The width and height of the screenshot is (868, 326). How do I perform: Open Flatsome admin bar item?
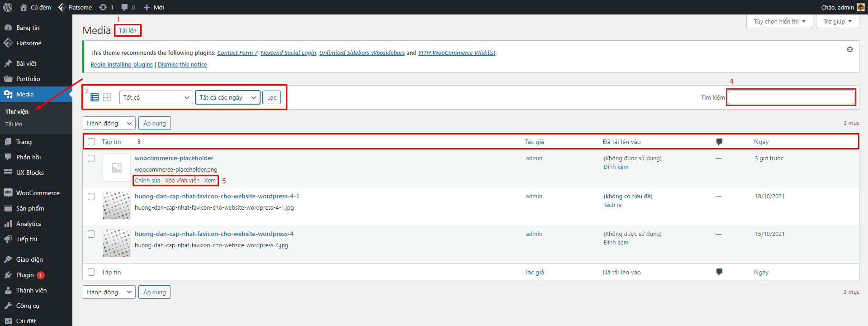[75, 7]
